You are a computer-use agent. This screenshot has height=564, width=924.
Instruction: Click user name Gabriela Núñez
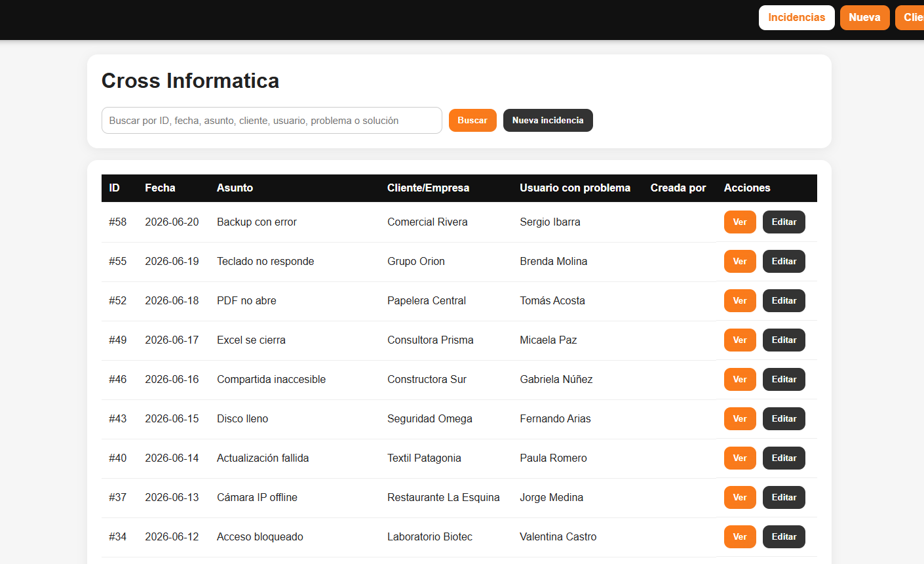point(556,380)
